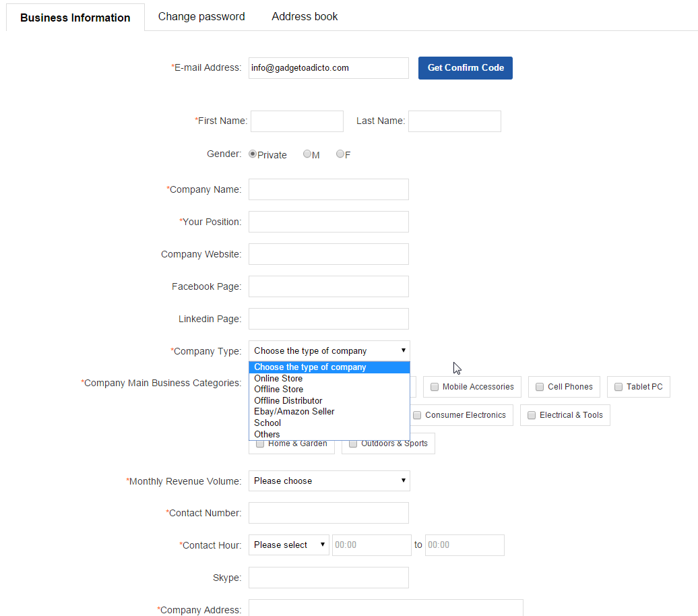This screenshot has height=616, width=698.
Task: Switch to the Change password tab
Action: (x=201, y=17)
